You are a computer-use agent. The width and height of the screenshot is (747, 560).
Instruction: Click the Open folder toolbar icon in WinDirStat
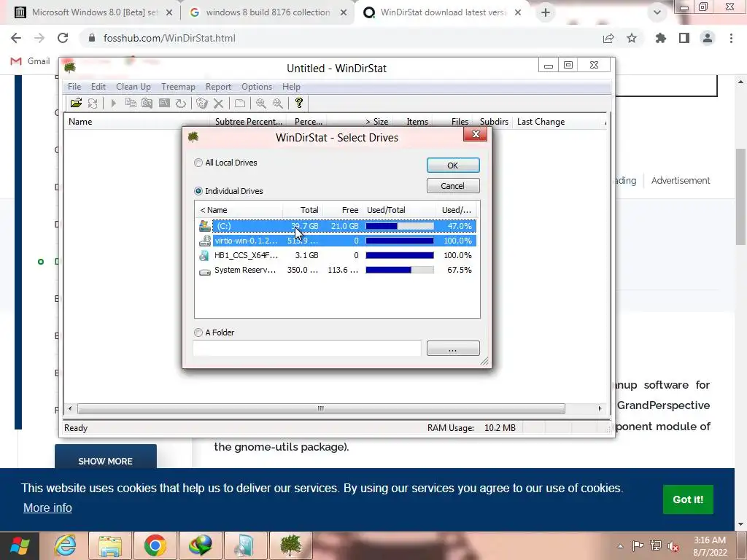(x=76, y=103)
